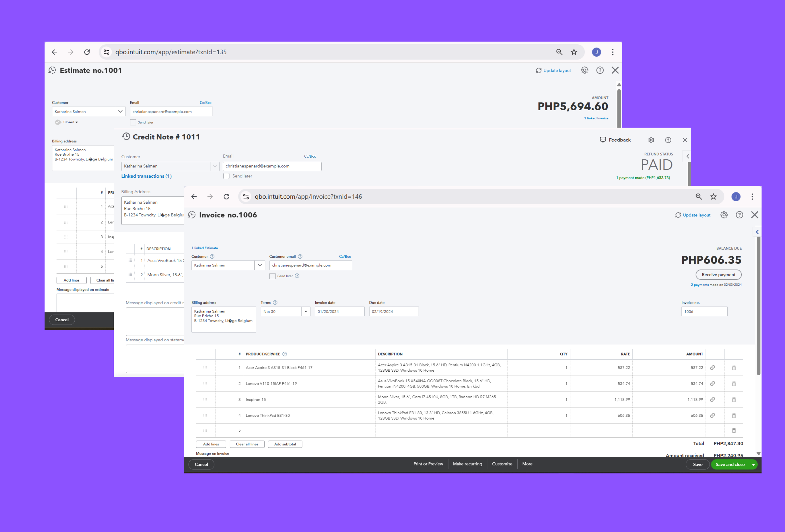Select Print or Preview in footer
Viewport: 785px width, 532px height.
tap(428, 464)
